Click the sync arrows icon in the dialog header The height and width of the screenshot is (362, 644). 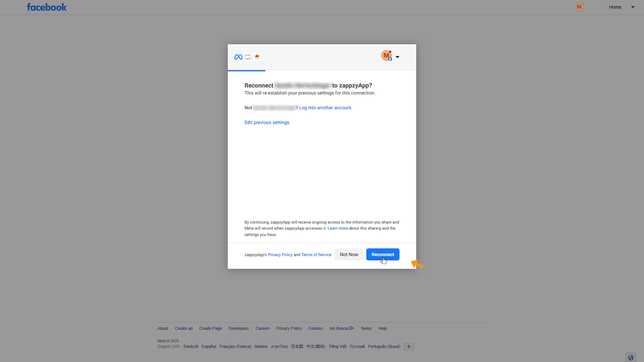[248, 57]
